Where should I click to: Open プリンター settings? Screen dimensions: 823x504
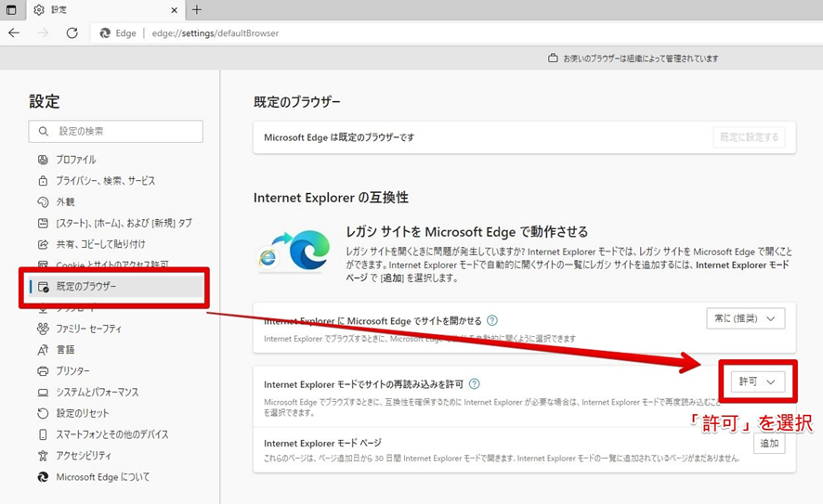[x=72, y=370]
